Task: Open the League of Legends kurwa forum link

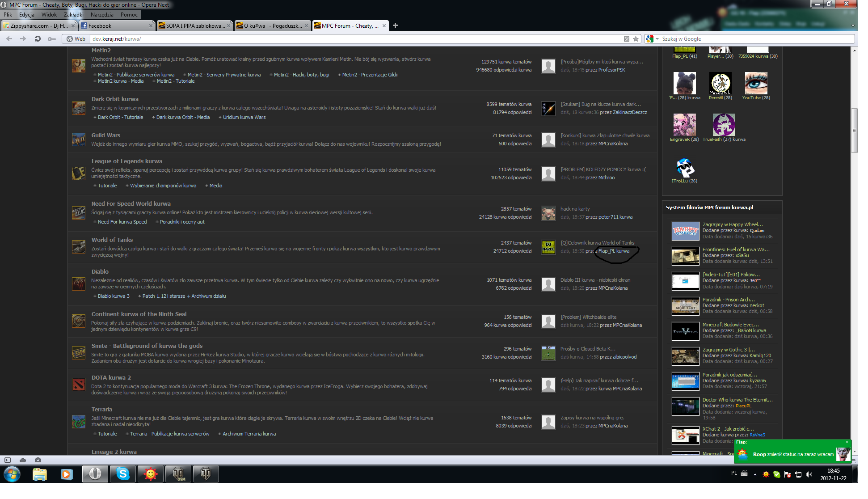Action: 127,161
